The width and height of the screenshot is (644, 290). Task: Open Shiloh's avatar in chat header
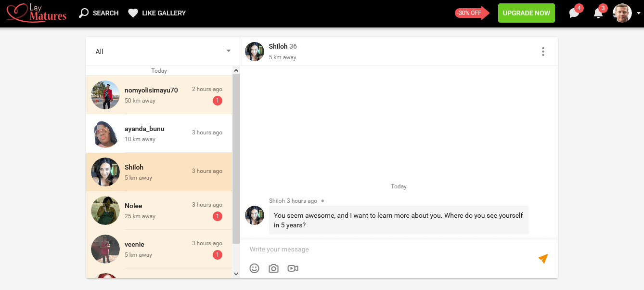click(x=255, y=52)
